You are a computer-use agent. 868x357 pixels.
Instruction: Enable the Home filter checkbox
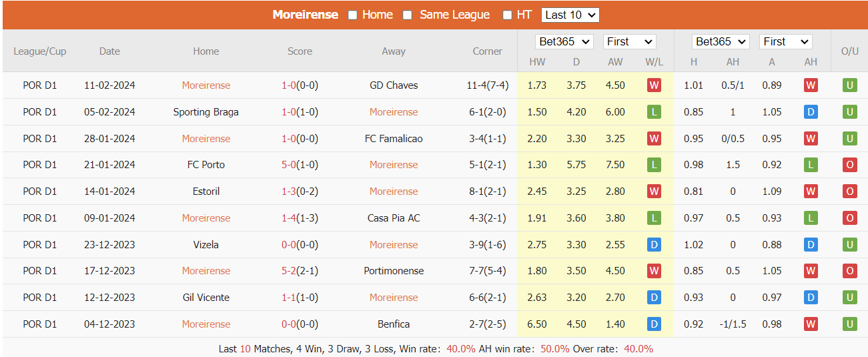353,15
